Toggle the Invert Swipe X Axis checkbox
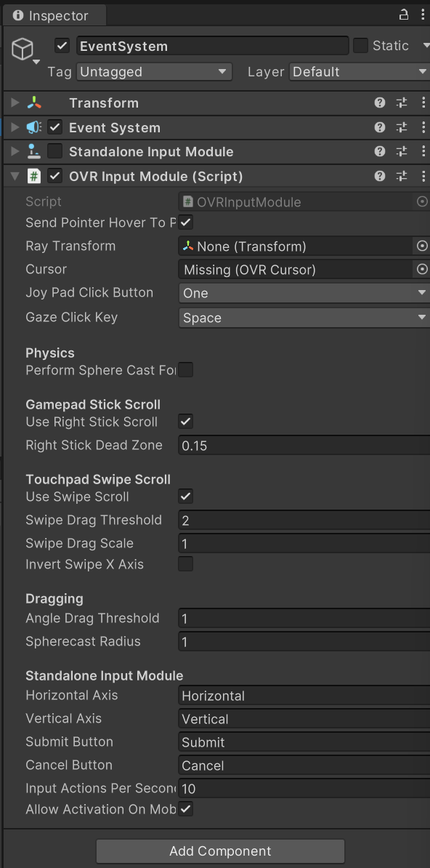Viewport: 430px width, 868px height. pos(186,564)
